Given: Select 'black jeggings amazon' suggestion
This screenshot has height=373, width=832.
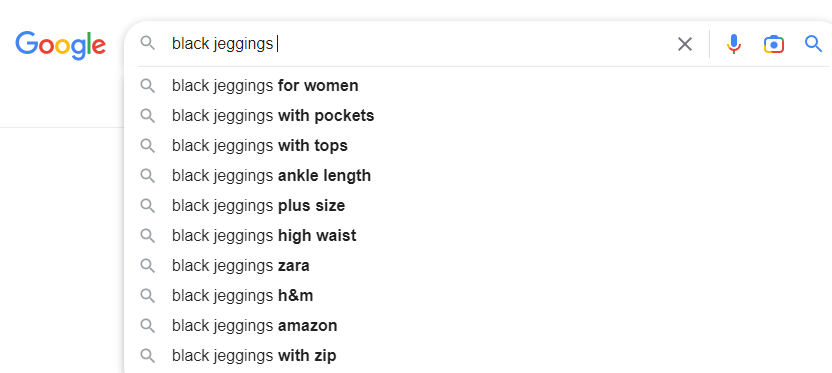Looking at the screenshot, I should click(478, 325).
